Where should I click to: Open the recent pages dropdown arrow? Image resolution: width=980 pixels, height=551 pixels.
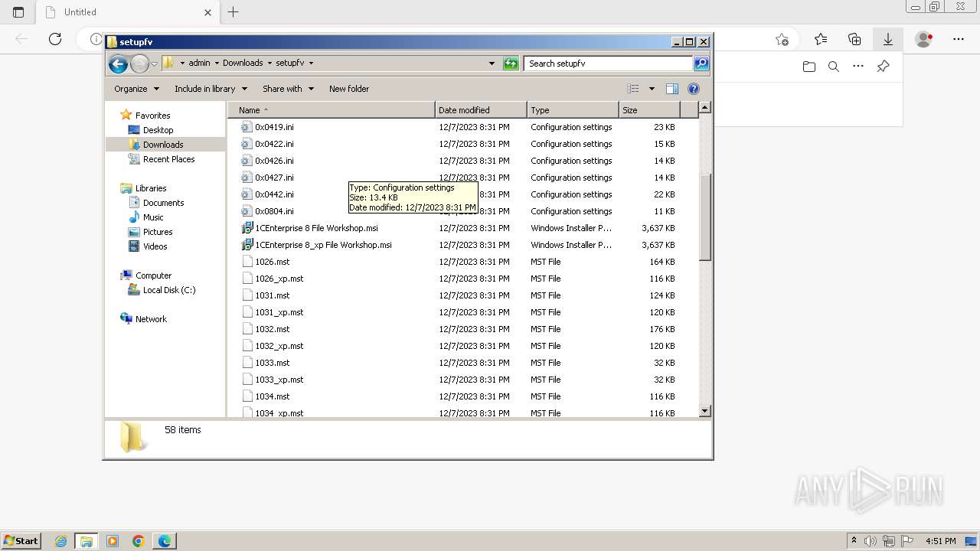[x=154, y=64]
